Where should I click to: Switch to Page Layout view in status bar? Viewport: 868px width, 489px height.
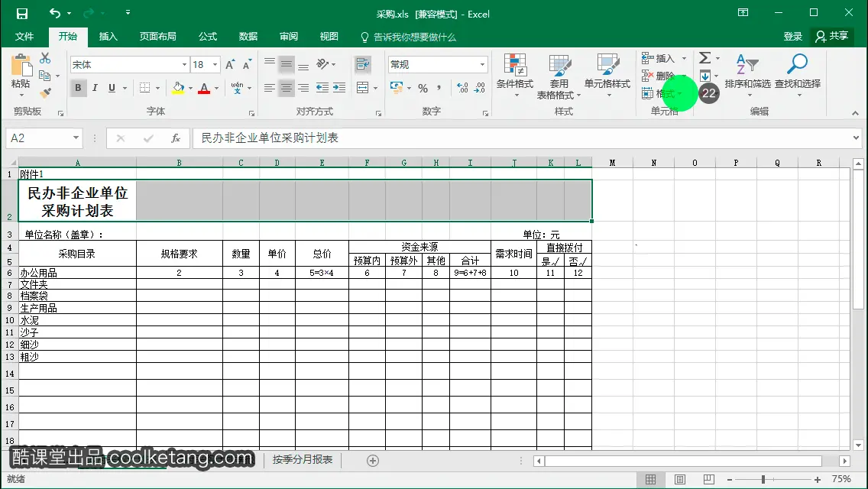click(680, 479)
